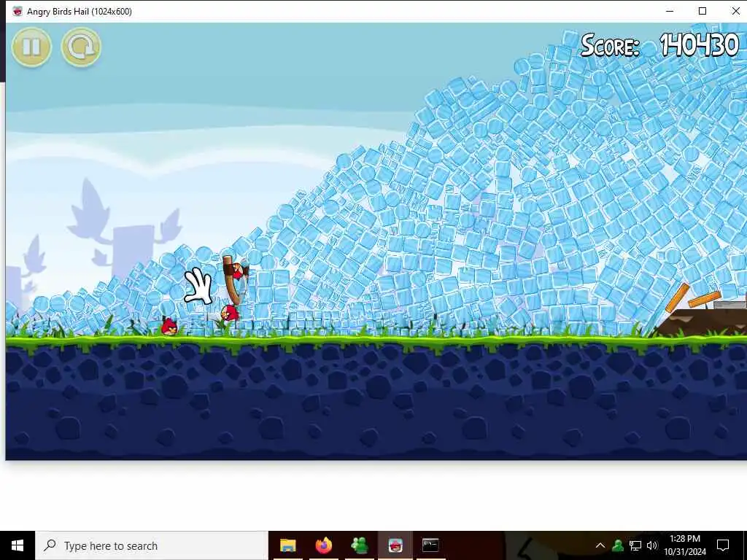Restart the level with the replay button
Image resolution: width=747 pixels, height=560 pixels.
point(81,47)
